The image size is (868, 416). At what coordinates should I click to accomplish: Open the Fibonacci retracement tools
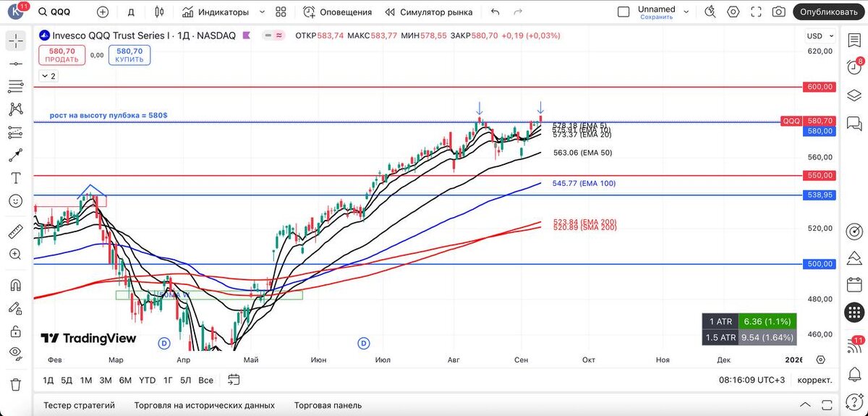15,86
